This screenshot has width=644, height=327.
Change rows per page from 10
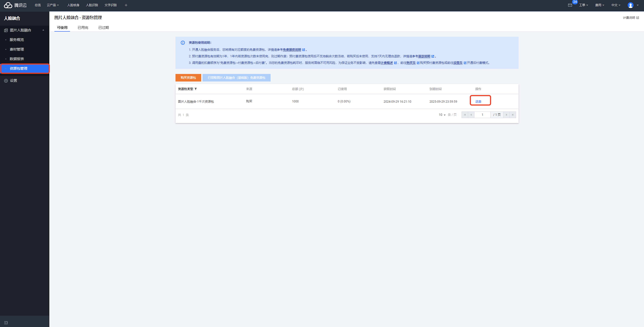coord(442,115)
